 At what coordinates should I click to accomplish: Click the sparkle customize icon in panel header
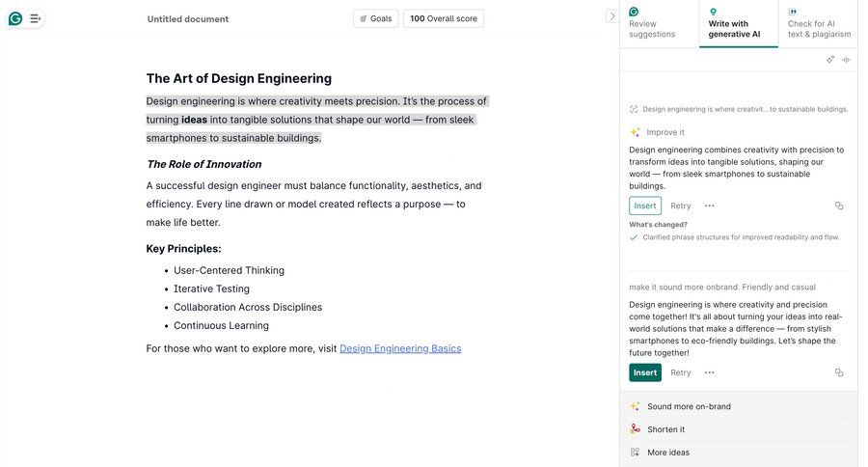click(x=830, y=59)
